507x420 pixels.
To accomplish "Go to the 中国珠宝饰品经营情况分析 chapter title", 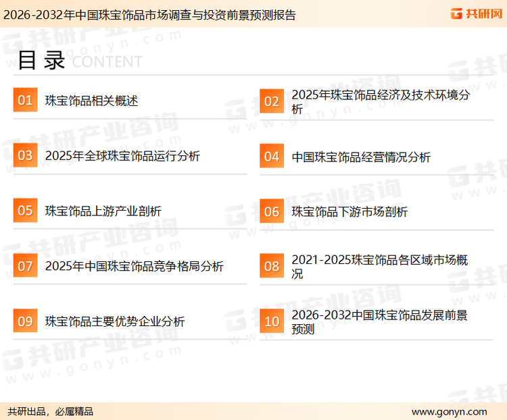I will [x=361, y=157].
